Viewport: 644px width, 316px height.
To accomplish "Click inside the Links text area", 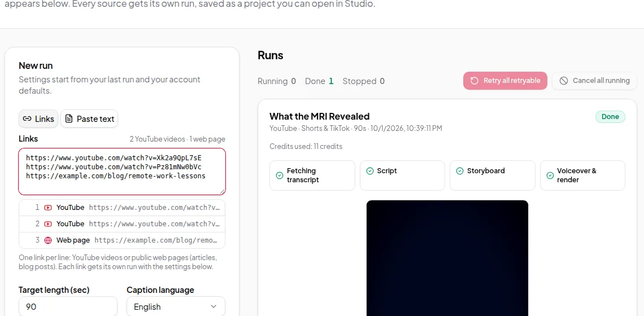I will point(122,172).
